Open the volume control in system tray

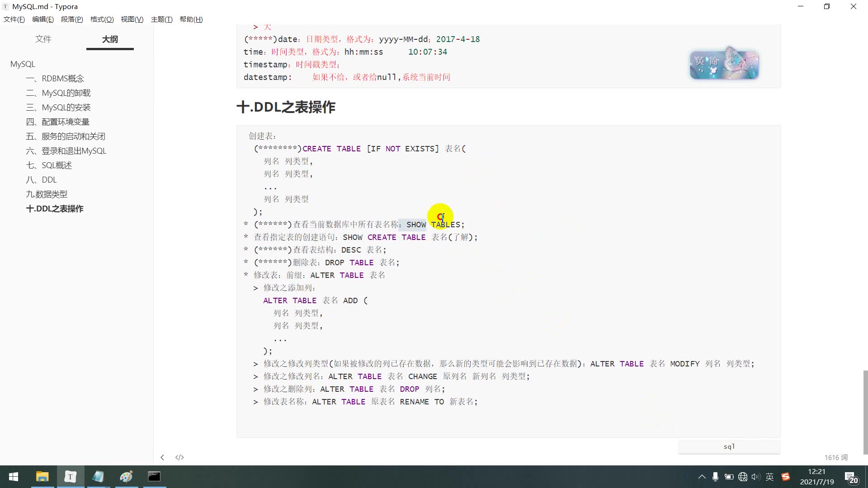(x=756, y=477)
